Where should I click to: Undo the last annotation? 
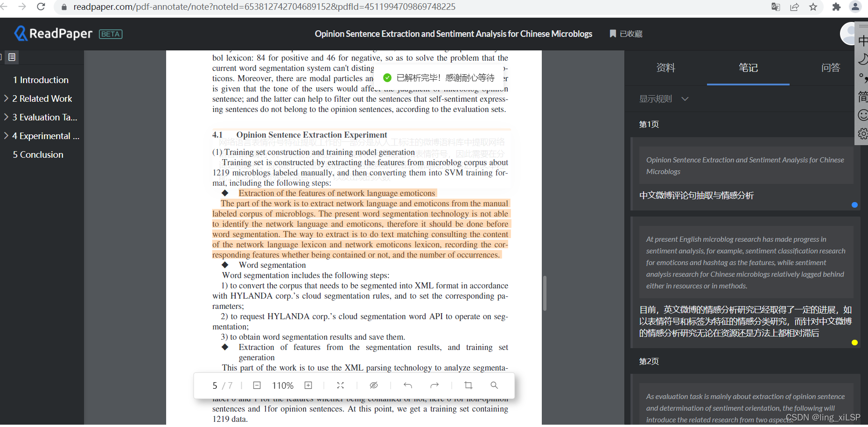407,385
